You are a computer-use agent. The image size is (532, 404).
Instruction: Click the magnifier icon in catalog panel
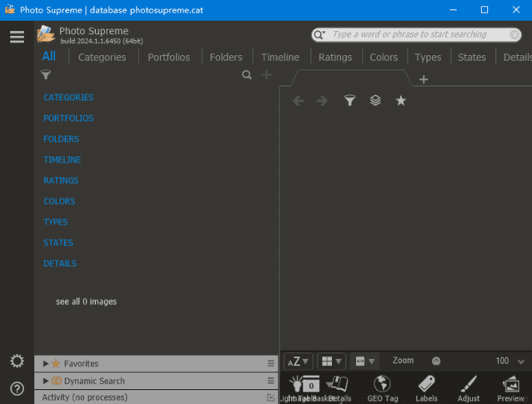247,74
